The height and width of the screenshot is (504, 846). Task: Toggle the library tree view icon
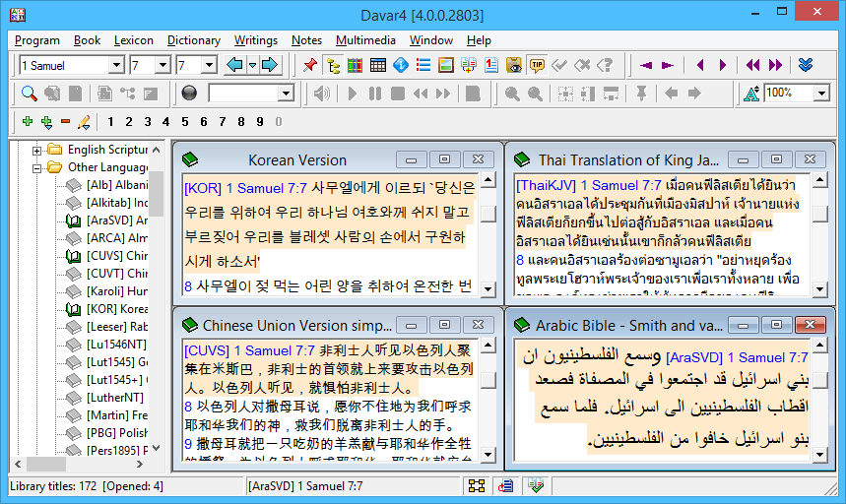[333, 66]
